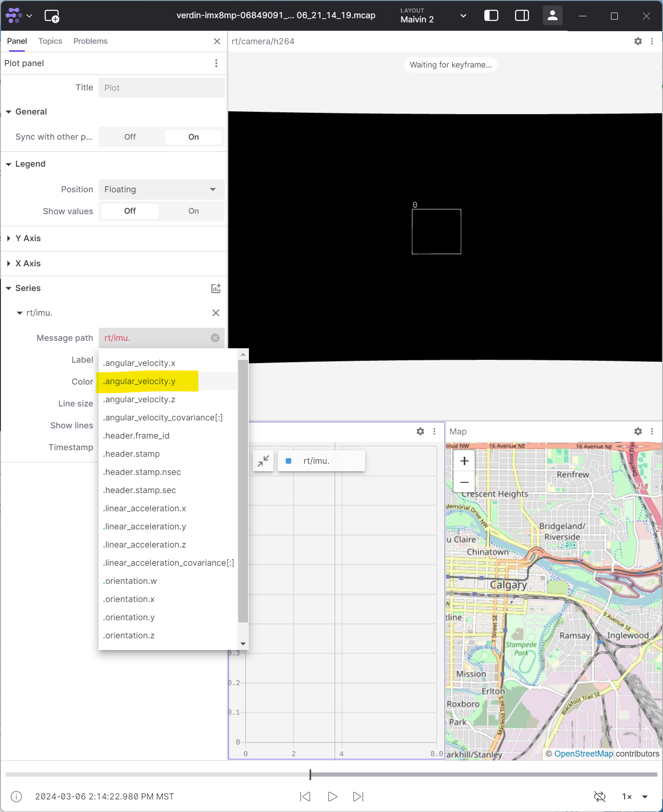This screenshot has height=812, width=663.
Task: Zoom in on the map
Action: pos(464,461)
